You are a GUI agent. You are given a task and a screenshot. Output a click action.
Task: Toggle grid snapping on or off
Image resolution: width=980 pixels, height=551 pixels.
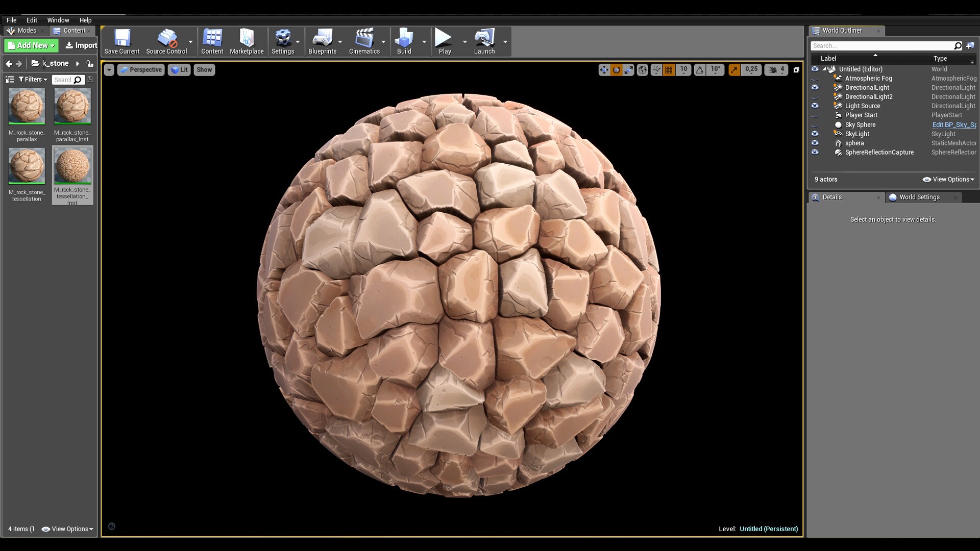tap(669, 70)
